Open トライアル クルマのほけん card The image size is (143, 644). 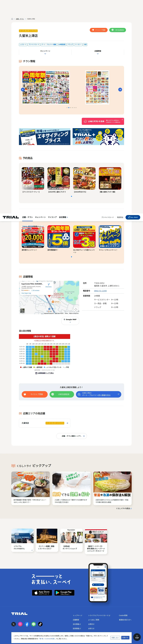22,540
